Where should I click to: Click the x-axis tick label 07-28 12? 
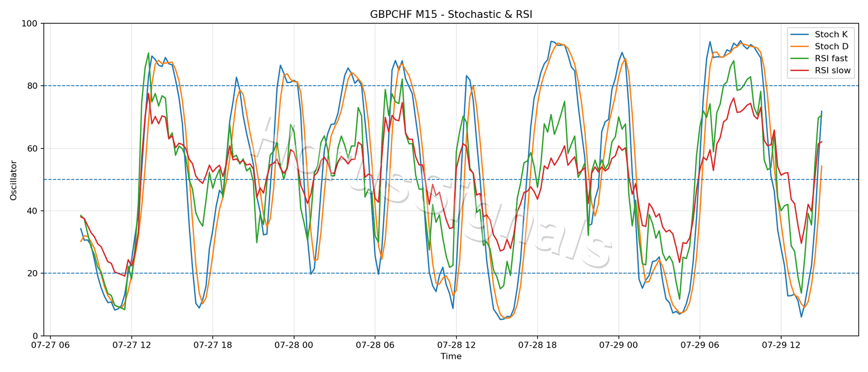tap(456, 345)
